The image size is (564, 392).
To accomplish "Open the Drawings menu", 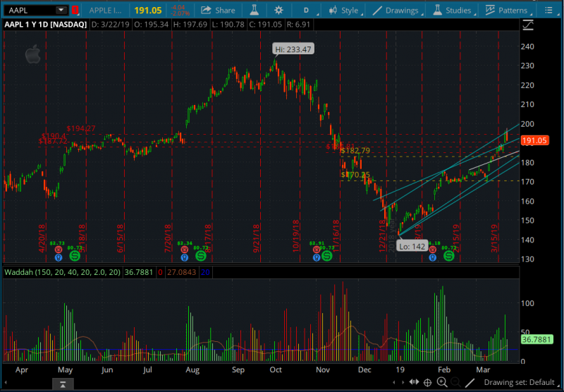I will point(396,11).
